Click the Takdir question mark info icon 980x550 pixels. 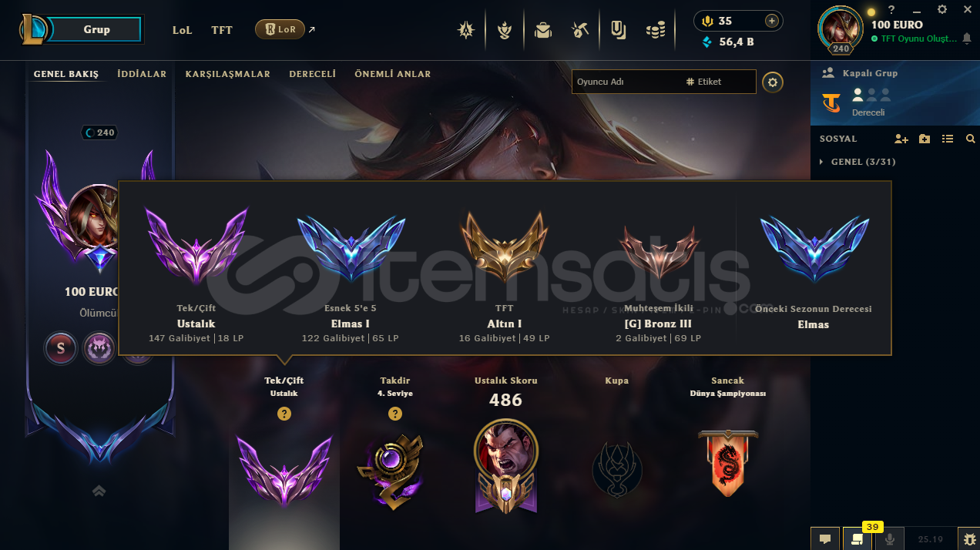pos(395,414)
